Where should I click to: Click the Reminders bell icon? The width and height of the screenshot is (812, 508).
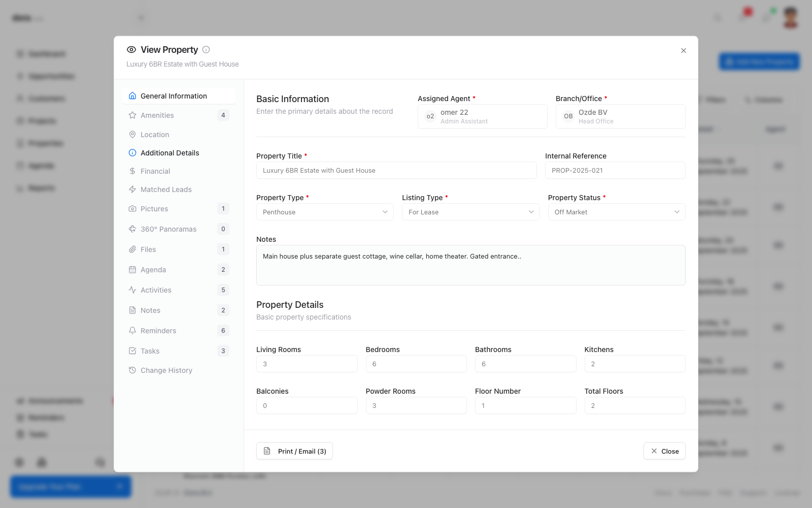pos(132,331)
